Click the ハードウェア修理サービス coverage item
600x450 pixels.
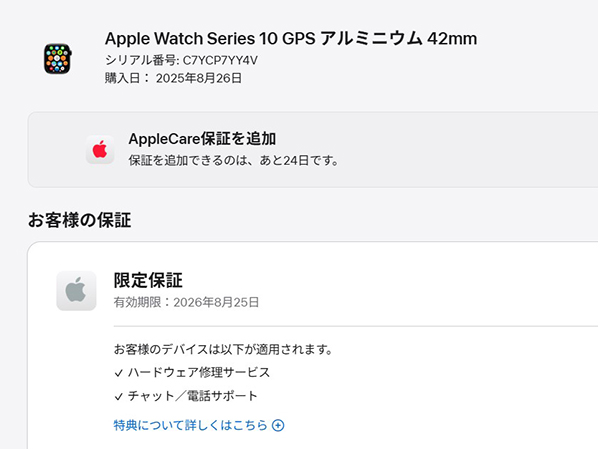(x=199, y=372)
